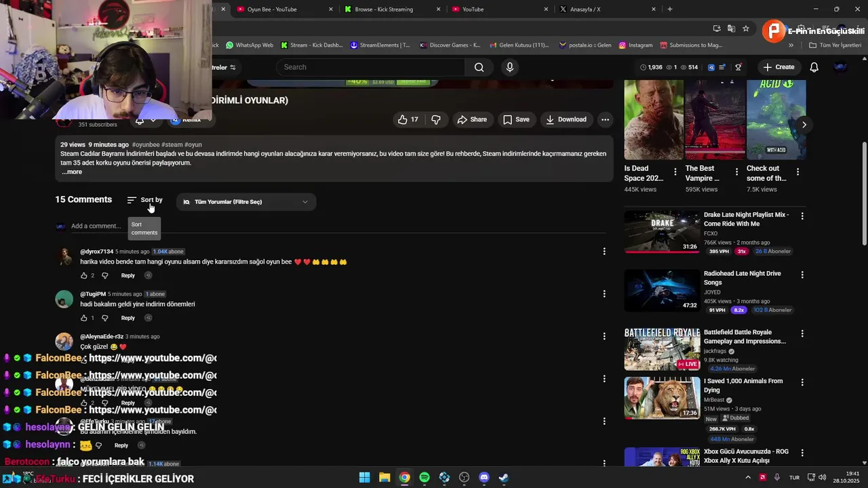This screenshot has height=488, width=868.
Task: Activate voice search microphone icon
Action: (510, 67)
